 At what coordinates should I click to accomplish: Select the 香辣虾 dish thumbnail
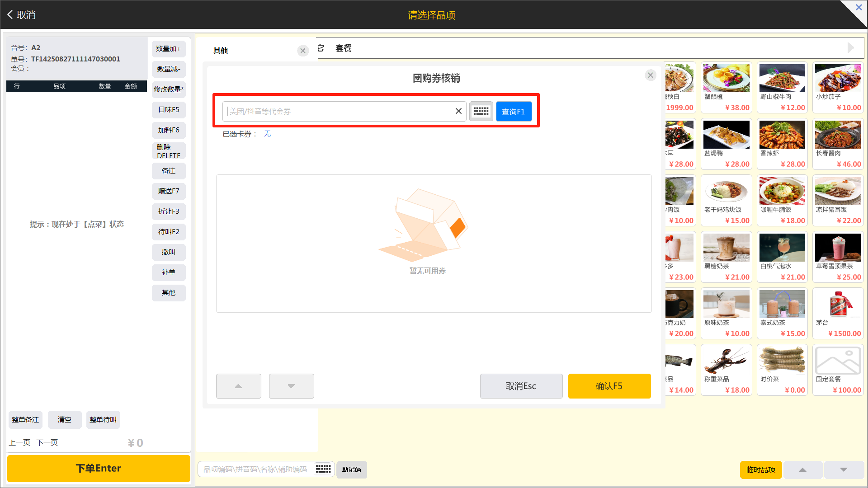(782, 136)
